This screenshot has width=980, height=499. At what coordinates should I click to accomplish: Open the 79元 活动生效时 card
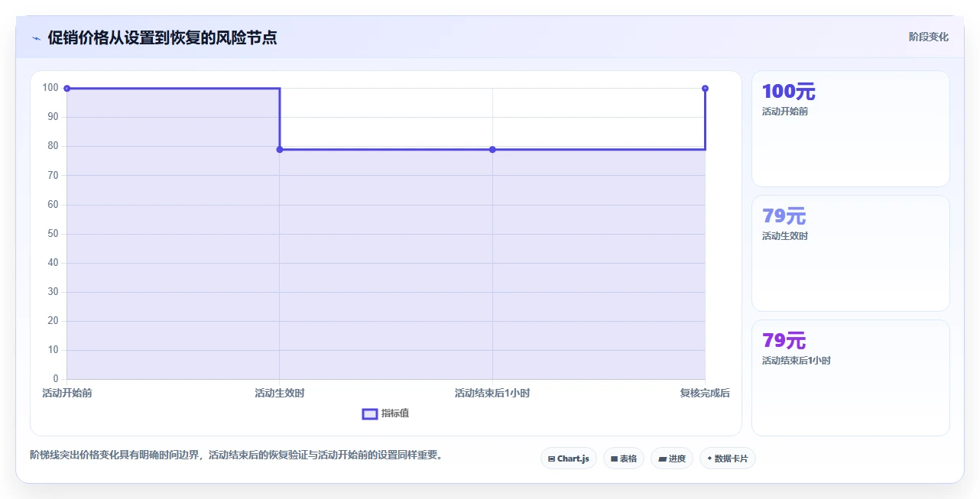tap(851, 254)
